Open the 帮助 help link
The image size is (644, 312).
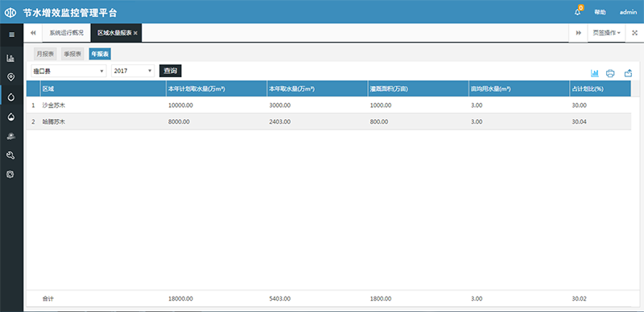[600, 12]
